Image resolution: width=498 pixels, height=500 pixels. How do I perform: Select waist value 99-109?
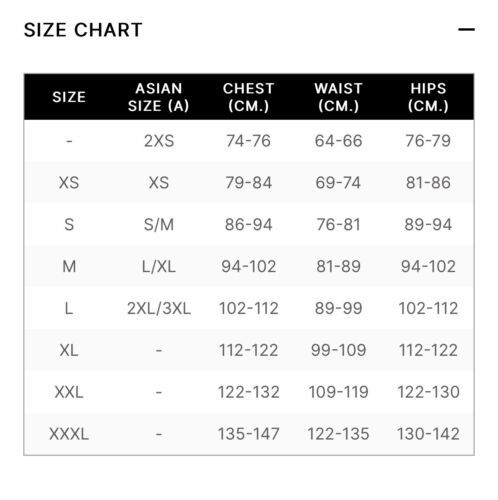tap(338, 350)
